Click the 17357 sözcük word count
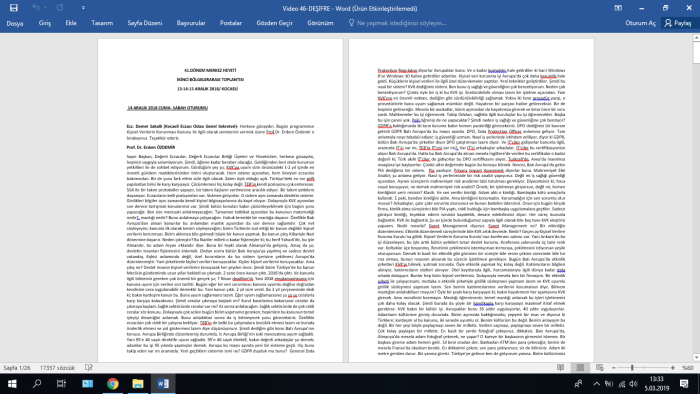This screenshot has height=394, width=700. click(x=58, y=368)
